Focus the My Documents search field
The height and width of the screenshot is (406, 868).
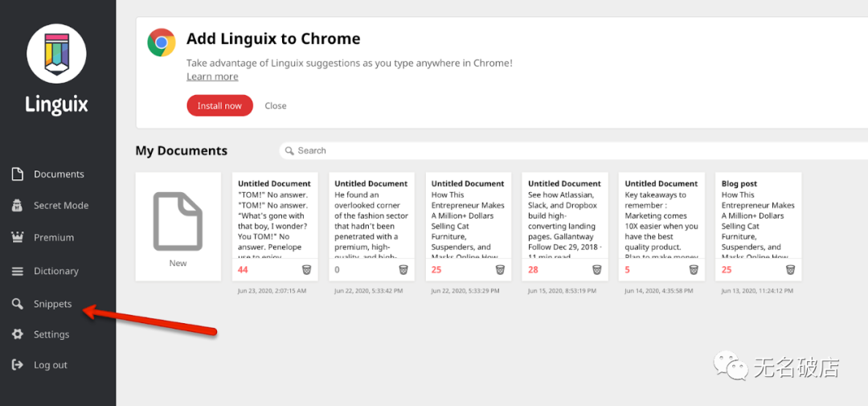coord(573,150)
